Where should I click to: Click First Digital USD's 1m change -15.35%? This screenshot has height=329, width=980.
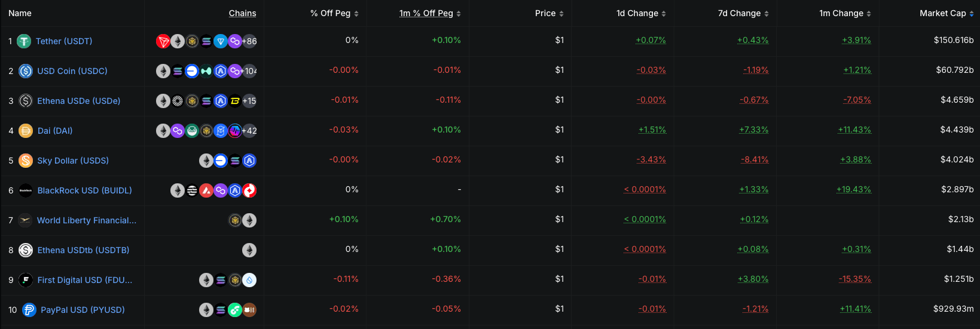coord(855,279)
